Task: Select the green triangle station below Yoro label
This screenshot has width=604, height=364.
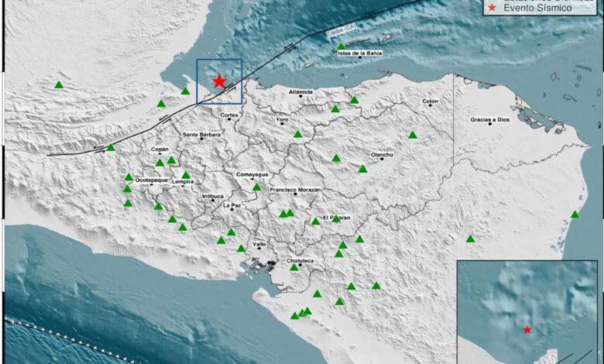Action: tap(297, 134)
